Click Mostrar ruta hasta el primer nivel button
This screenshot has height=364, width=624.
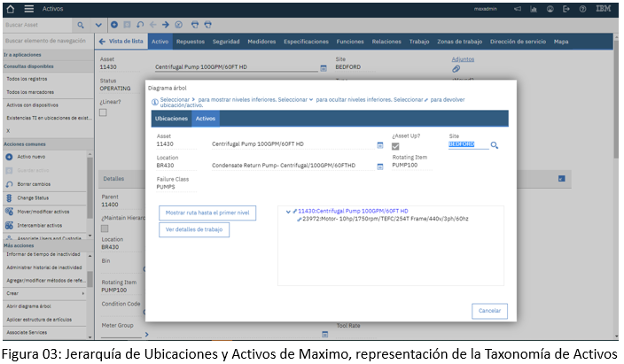tap(207, 213)
